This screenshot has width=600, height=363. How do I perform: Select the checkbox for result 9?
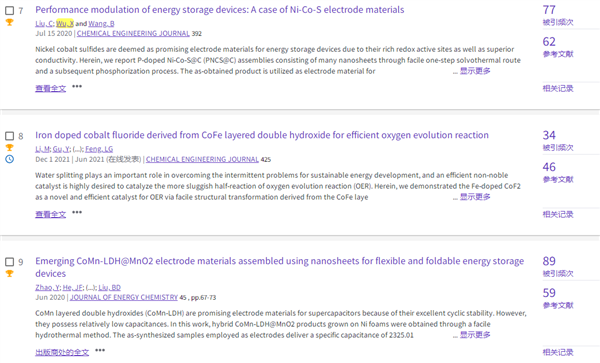click(x=10, y=262)
